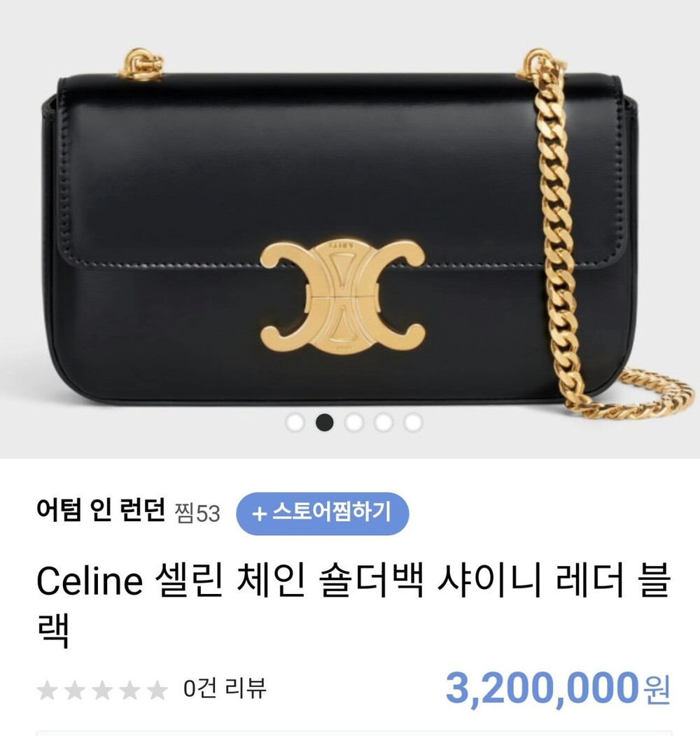
Task: Tap the 찜53 wishlist count
Action: point(197,514)
